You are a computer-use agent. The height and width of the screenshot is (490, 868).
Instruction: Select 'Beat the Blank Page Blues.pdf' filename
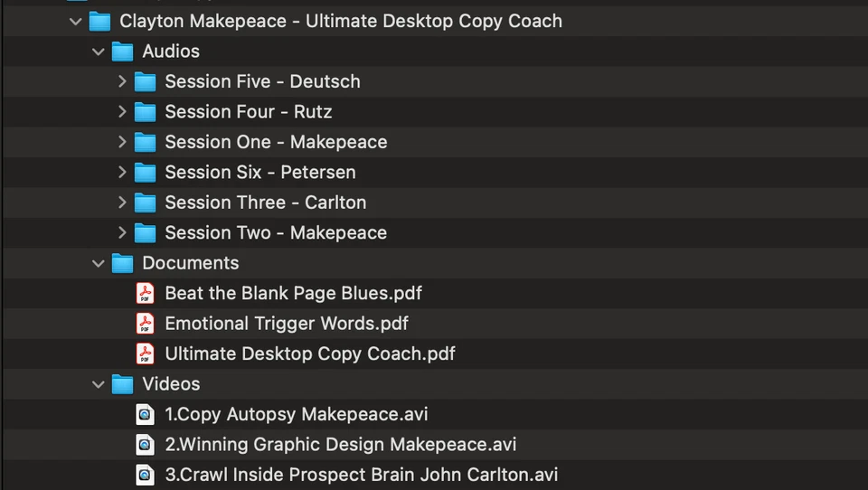(x=293, y=294)
